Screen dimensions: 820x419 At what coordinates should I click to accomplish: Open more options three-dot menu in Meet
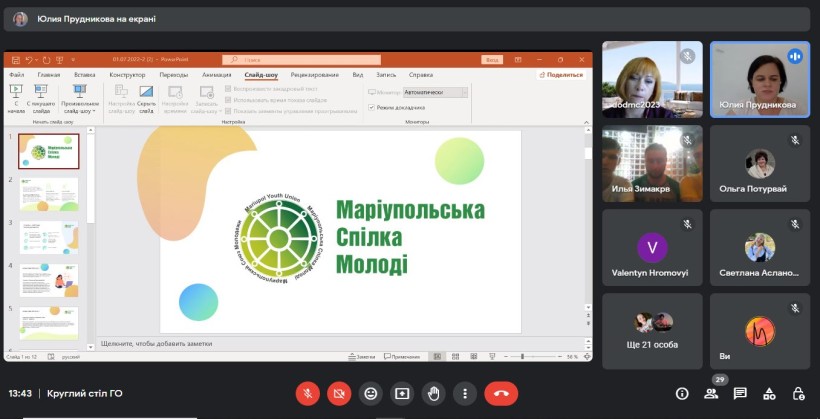pos(464,393)
